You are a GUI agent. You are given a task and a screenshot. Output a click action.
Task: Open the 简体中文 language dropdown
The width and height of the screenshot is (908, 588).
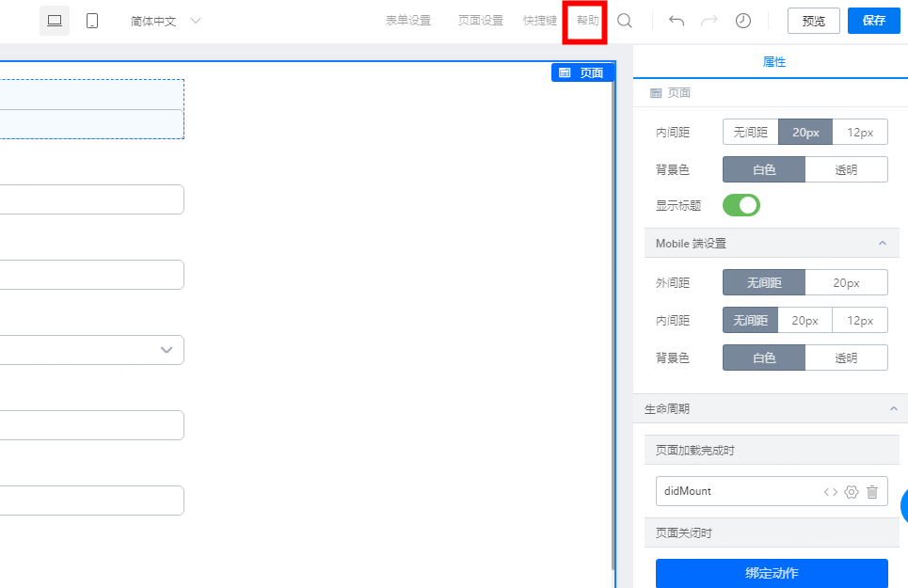165,21
